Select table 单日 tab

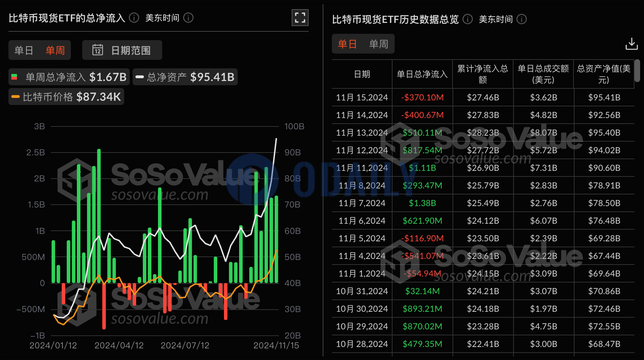click(347, 44)
